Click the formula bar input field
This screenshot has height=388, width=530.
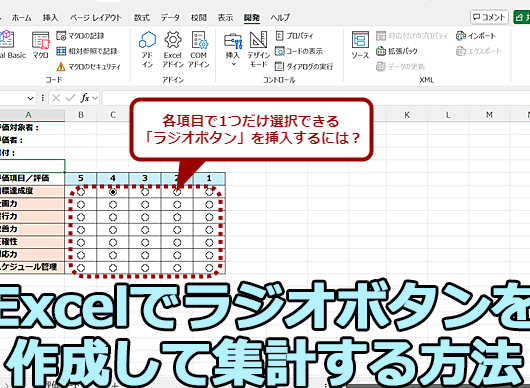pos(315,98)
